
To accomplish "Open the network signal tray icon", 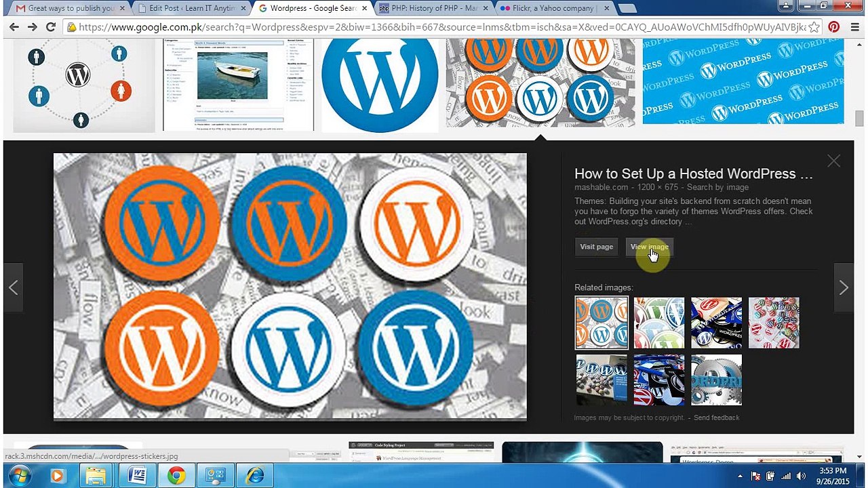I will tap(786, 476).
